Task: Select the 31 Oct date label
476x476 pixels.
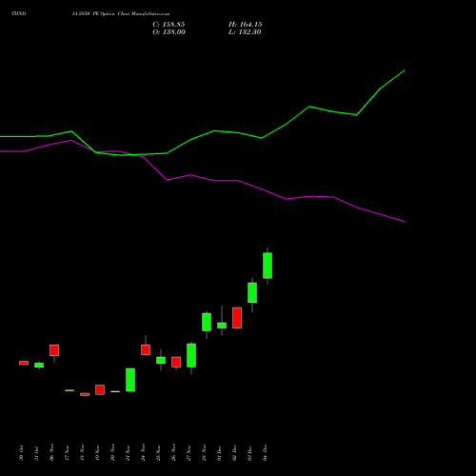Action: click(36, 453)
